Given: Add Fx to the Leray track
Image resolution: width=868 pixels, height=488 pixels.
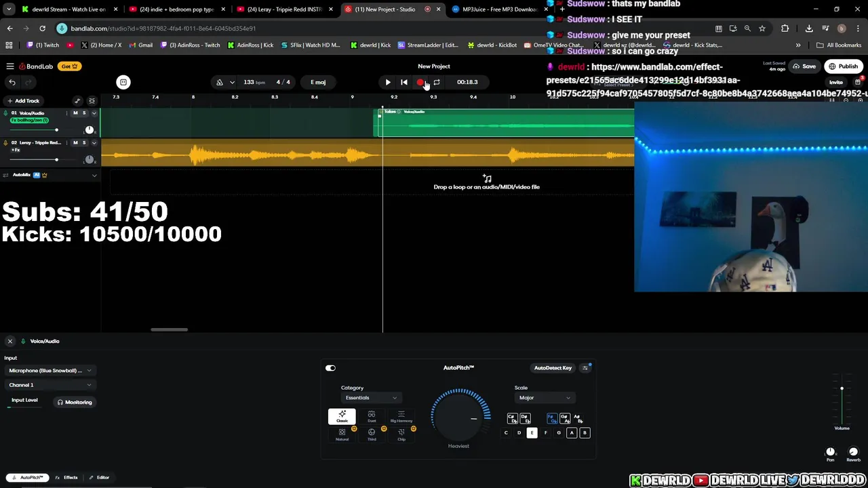Looking at the screenshot, I should (x=15, y=150).
